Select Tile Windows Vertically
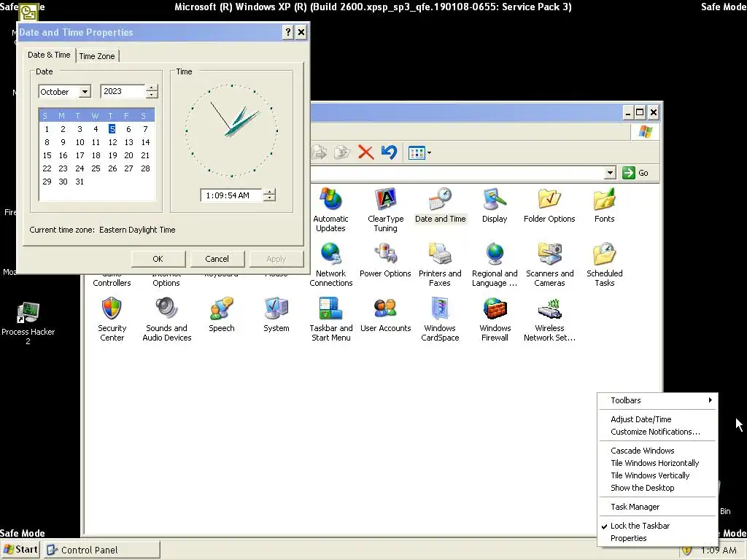 click(x=657, y=475)
